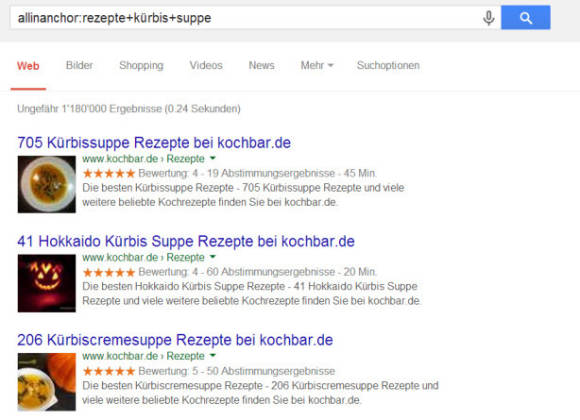Open '206 Kürbiscremesuppe Rezepte bei kochbar.de' link
Image resolution: width=580 pixels, height=420 pixels.
175,340
